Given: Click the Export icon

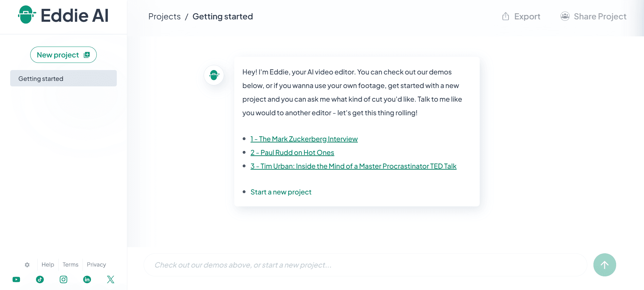Looking at the screenshot, I should (x=506, y=16).
